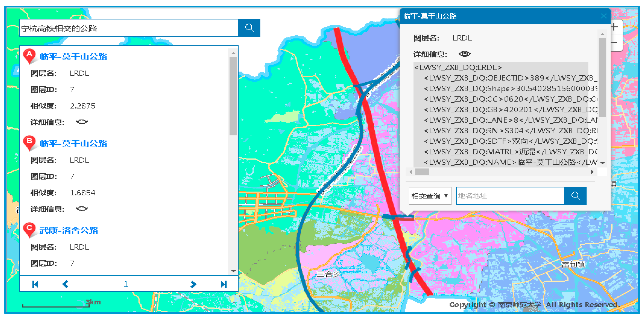Select red marker C in results list
The width and height of the screenshot is (644, 319).
[x=30, y=230]
